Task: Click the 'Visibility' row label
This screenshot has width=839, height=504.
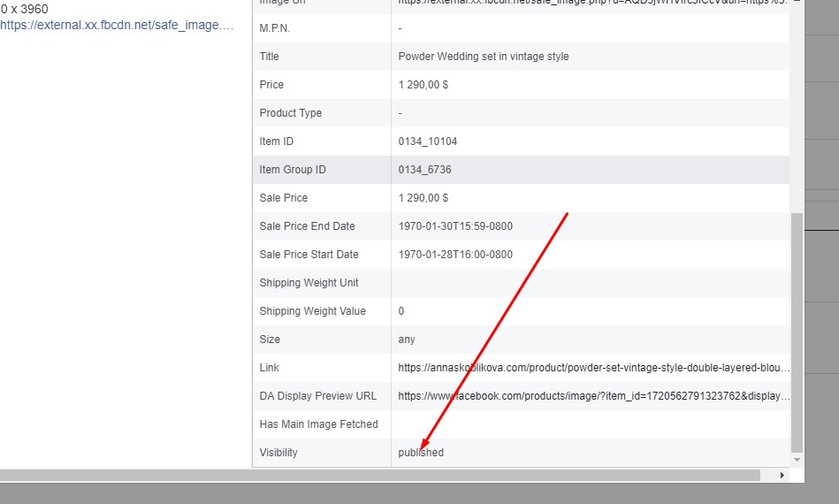Action: [x=278, y=453]
